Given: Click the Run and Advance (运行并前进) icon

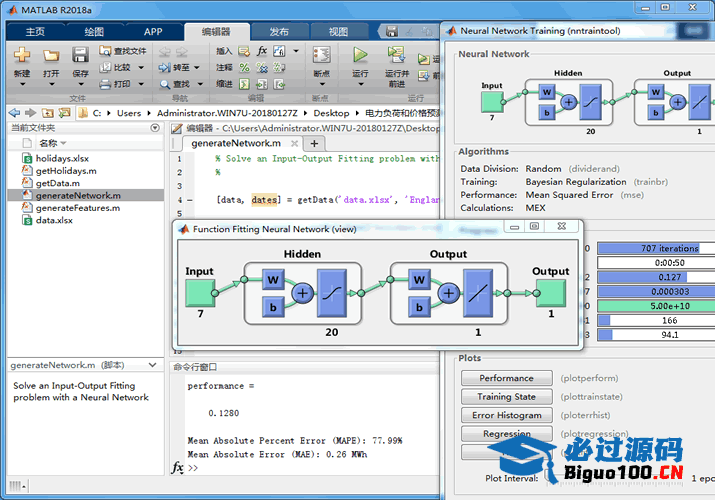Looking at the screenshot, I should (x=397, y=55).
